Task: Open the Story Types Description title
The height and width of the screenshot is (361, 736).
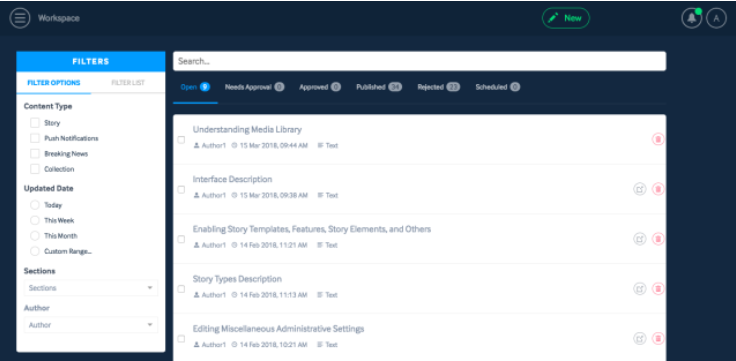Action: 237,279
